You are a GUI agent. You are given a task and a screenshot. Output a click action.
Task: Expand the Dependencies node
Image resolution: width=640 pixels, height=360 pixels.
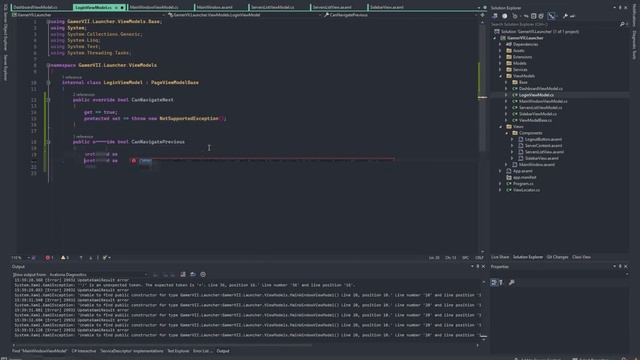(x=500, y=44)
